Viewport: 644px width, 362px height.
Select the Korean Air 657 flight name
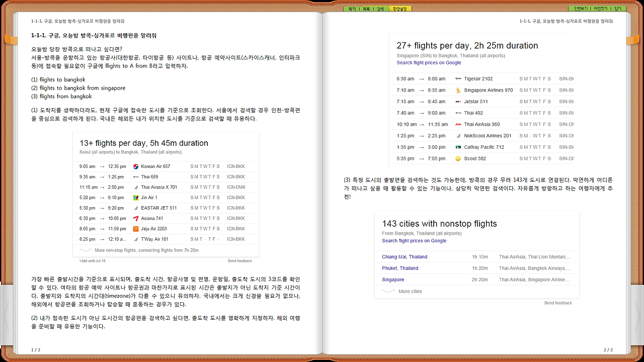pyautogui.click(x=155, y=166)
